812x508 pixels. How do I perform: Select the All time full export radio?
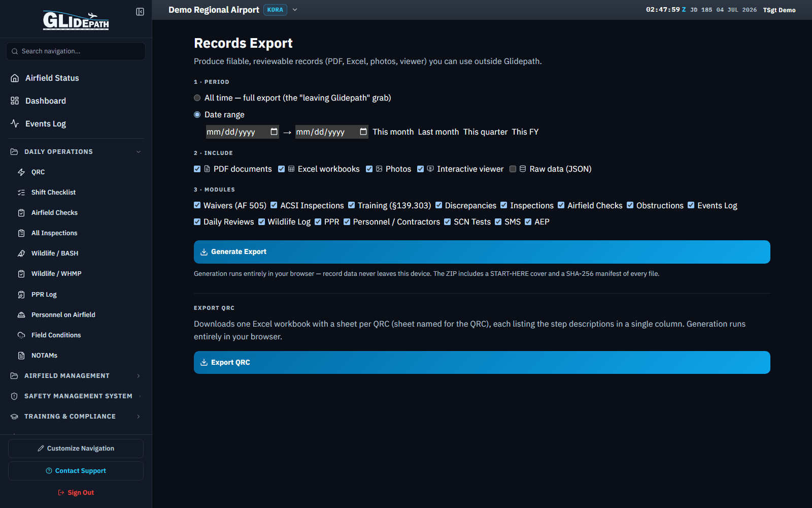coord(197,98)
